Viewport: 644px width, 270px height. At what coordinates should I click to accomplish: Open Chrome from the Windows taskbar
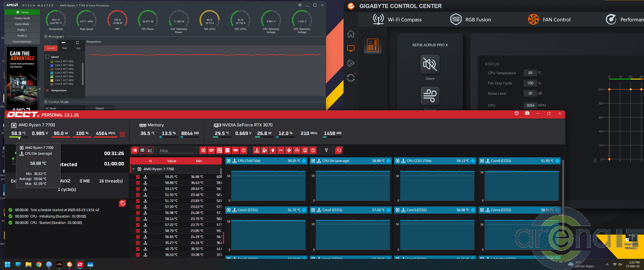(x=39, y=265)
